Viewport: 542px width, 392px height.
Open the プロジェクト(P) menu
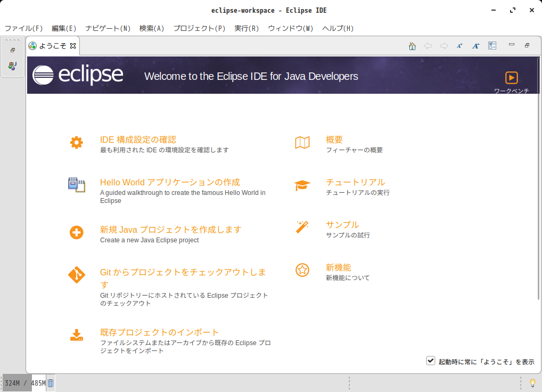[199, 28]
